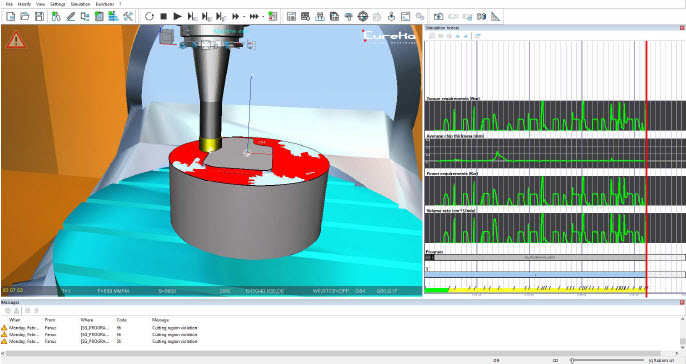
Task: Click the pencil edit icon
Action: [x=70, y=17]
